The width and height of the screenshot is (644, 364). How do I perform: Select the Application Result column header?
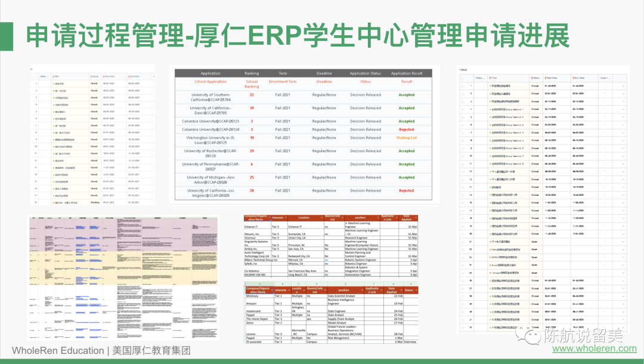(x=406, y=73)
